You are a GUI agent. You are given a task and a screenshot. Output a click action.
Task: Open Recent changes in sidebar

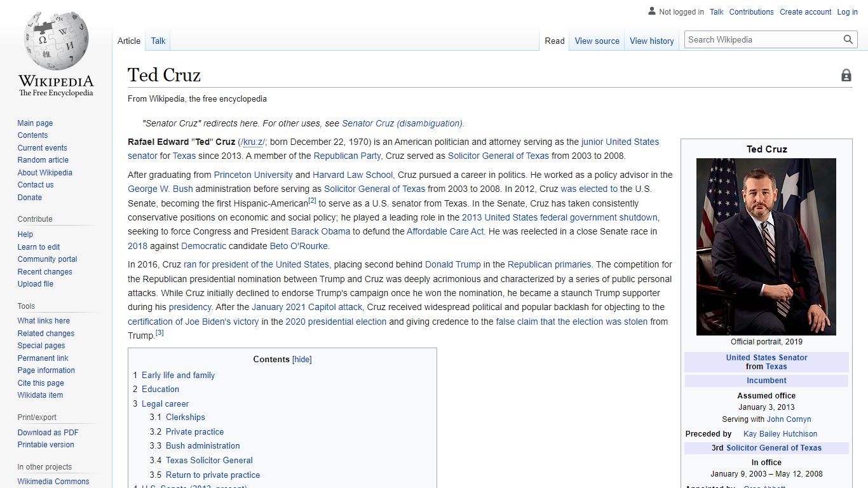tap(44, 272)
